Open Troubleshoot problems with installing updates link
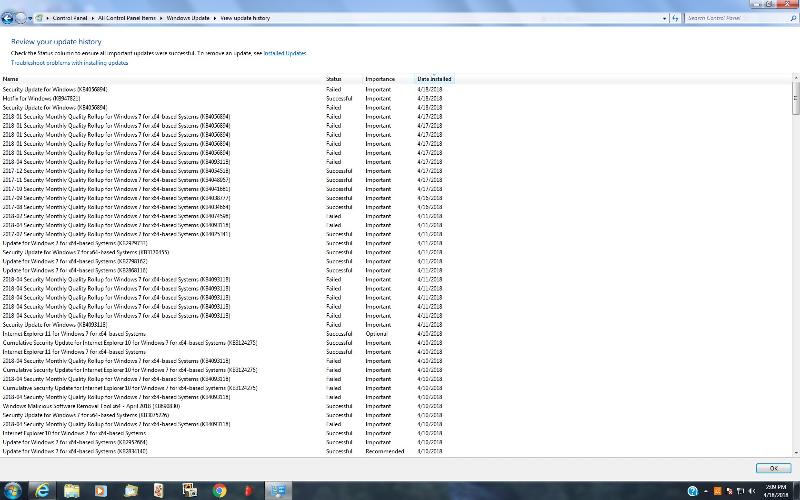The width and height of the screenshot is (800, 500). 69,63
